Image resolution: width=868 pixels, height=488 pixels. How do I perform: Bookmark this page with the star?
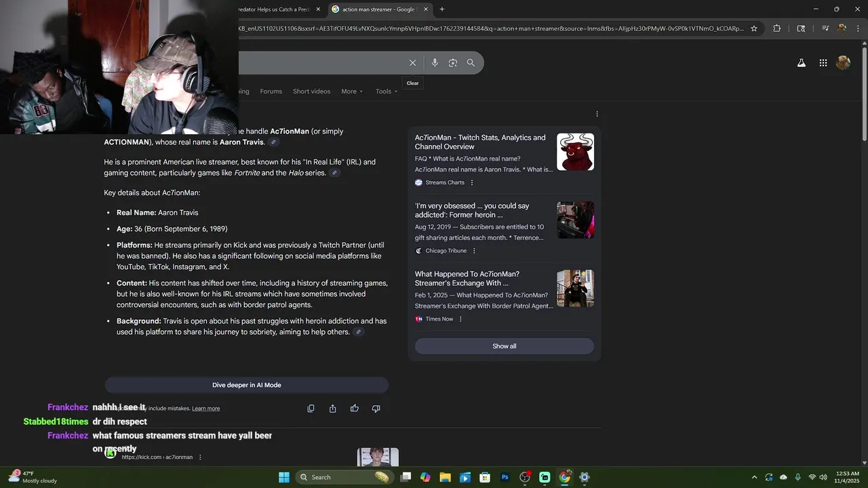tap(753, 28)
